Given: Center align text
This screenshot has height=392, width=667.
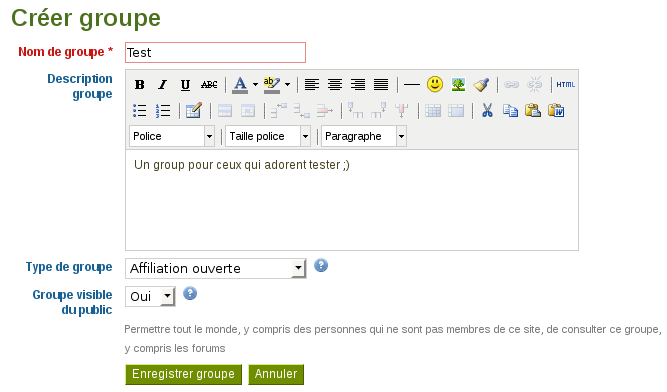Looking at the screenshot, I should pyautogui.click(x=335, y=85).
